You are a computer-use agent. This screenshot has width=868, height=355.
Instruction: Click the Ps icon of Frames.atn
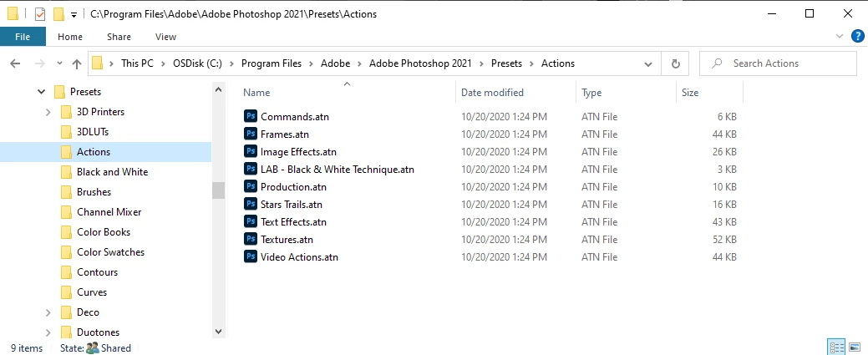251,134
